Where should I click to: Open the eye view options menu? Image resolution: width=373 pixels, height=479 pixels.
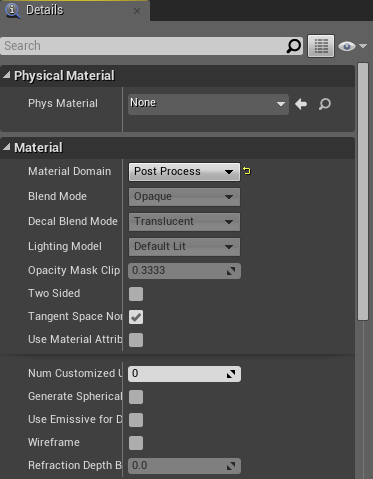tap(347, 46)
